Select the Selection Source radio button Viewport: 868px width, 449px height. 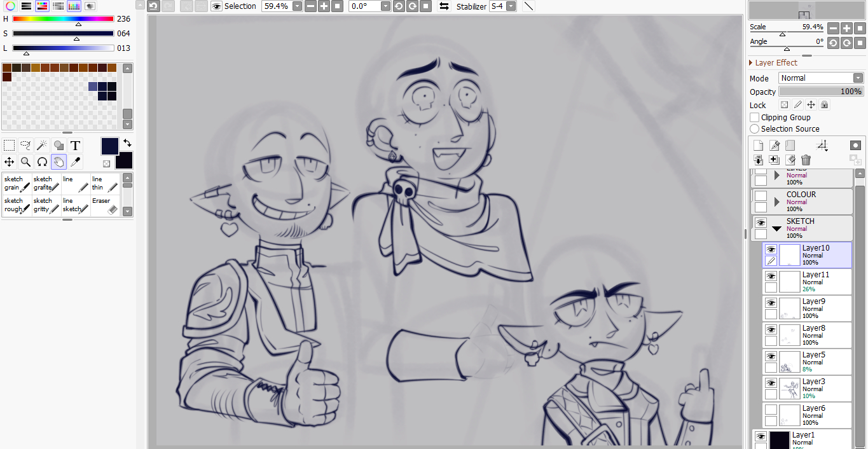[755, 129]
